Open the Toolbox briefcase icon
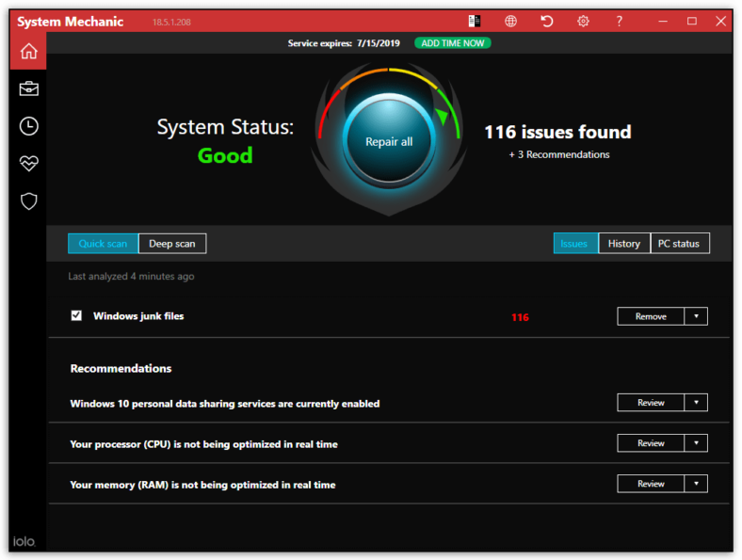Screen dimensions: 742x560 pos(28,88)
